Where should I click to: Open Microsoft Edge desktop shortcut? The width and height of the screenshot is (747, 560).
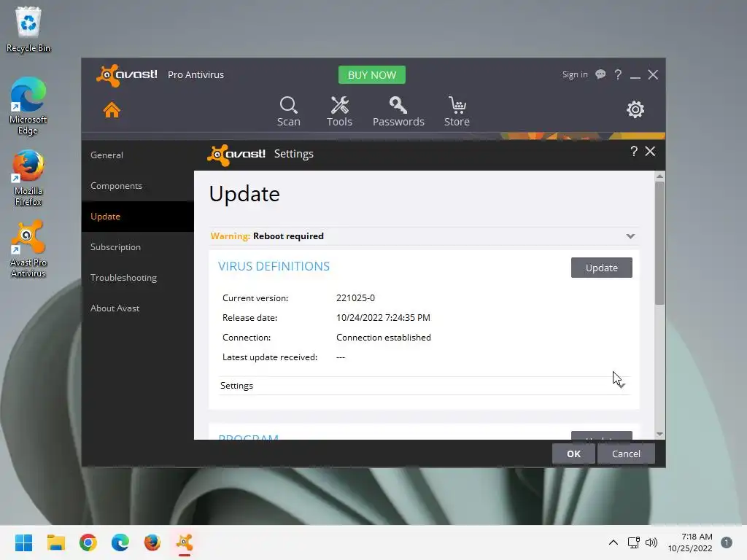pos(28,106)
